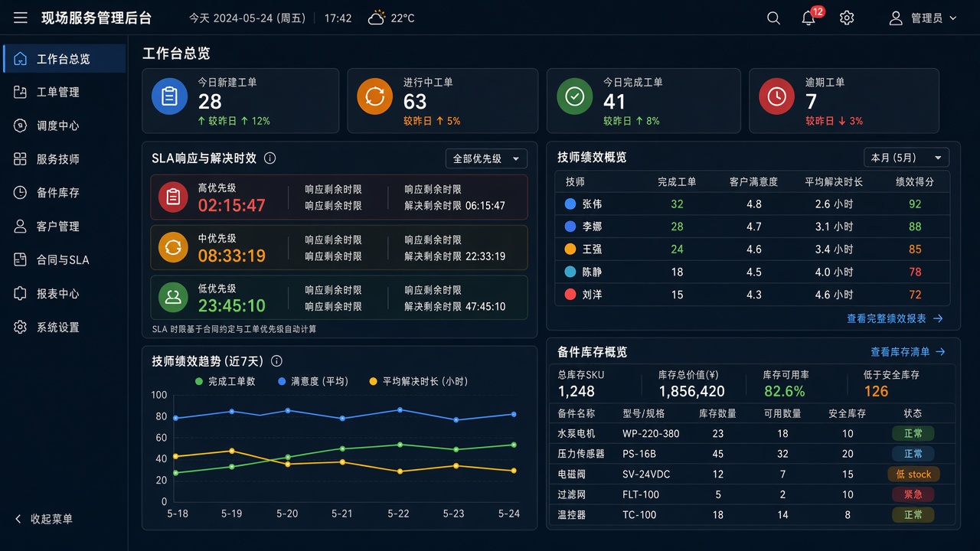Click 查看完整绩效报表 link

tap(894, 318)
